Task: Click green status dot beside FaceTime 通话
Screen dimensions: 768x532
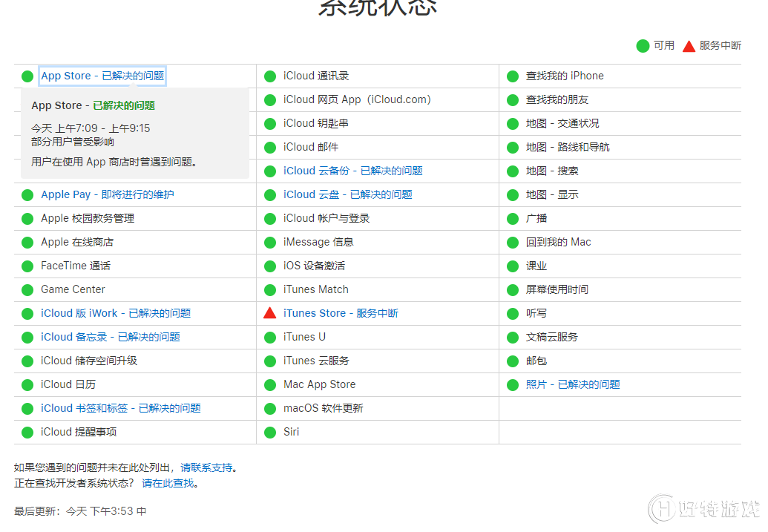Action: [27, 266]
